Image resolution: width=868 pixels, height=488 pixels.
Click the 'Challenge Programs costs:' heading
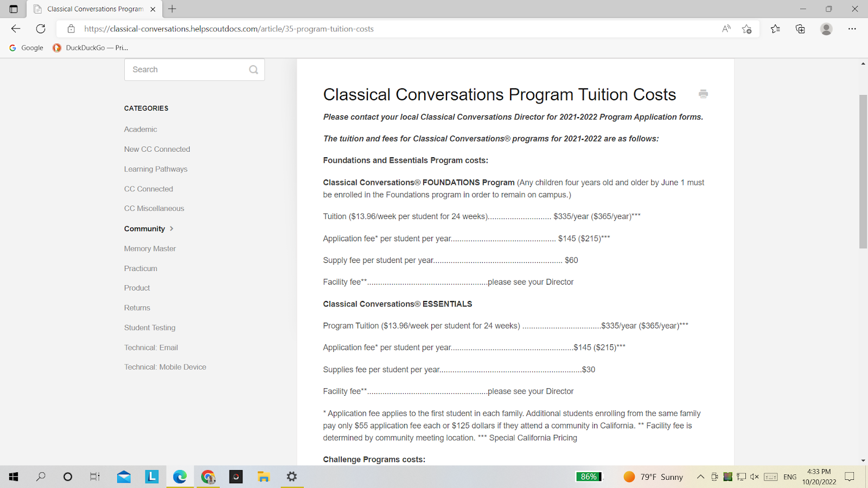point(374,459)
